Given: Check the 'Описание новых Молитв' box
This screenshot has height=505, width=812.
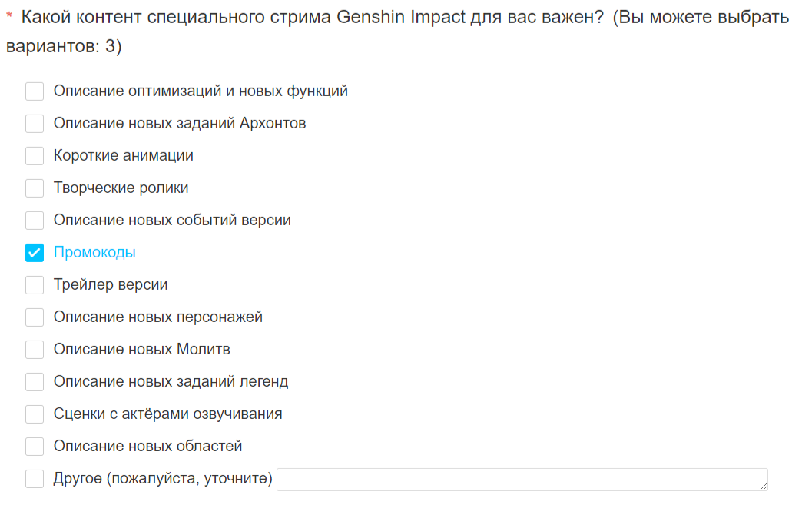Looking at the screenshot, I should [35, 350].
